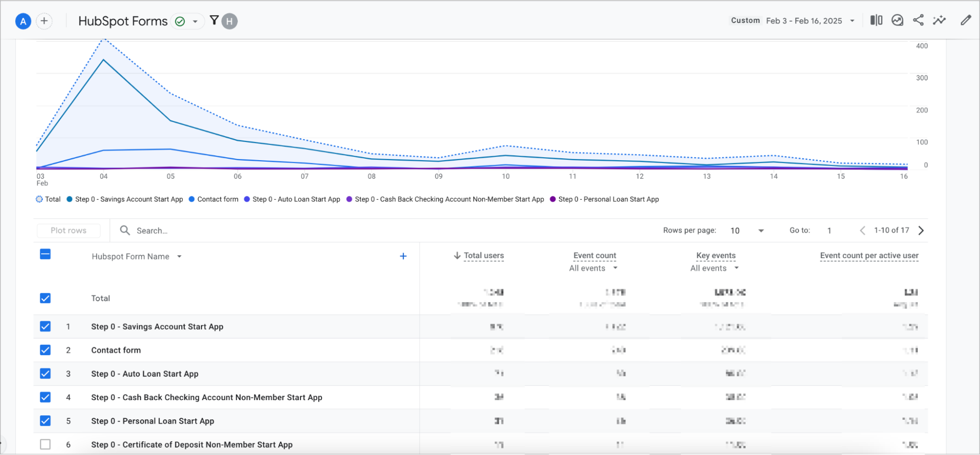Toggle Auto Loan Start App legend item
This screenshot has width=980, height=455.
(x=292, y=199)
